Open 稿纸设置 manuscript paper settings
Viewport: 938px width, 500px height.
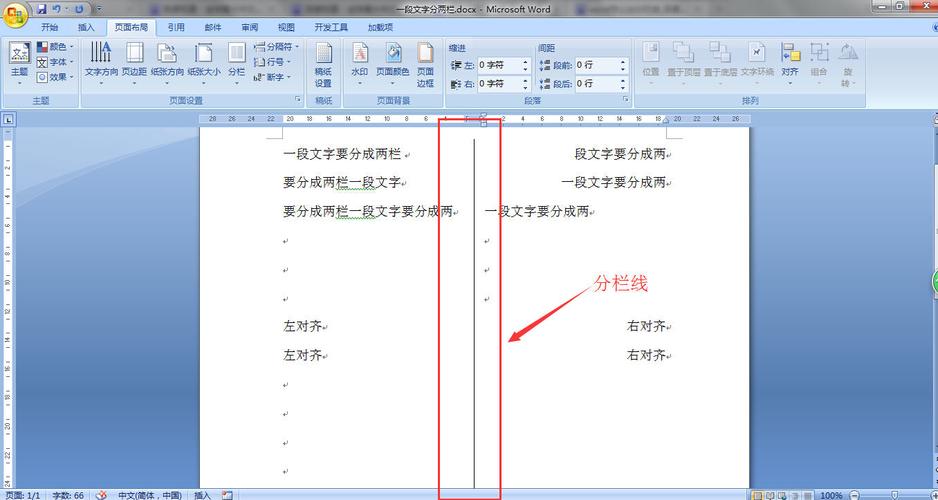[324, 65]
